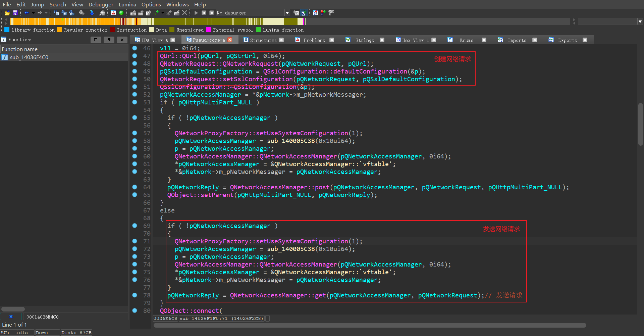Click the Open file toolbar icon
644x336 pixels.
[x=7, y=13]
